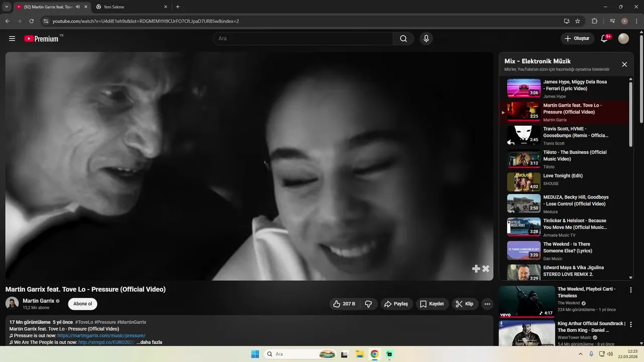This screenshot has width=644, height=362.
Task: Click the search magnifier button
Action: (x=404, y=39)
